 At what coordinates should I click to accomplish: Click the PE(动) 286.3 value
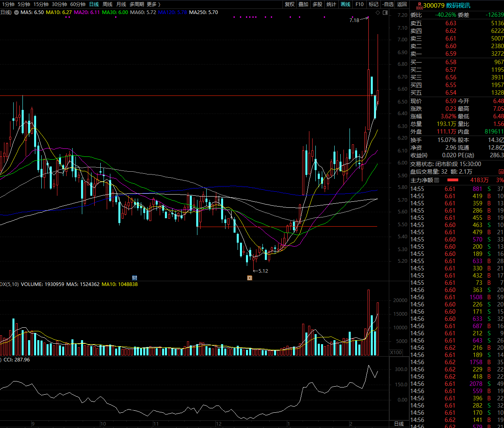click(x=497, y=155)
